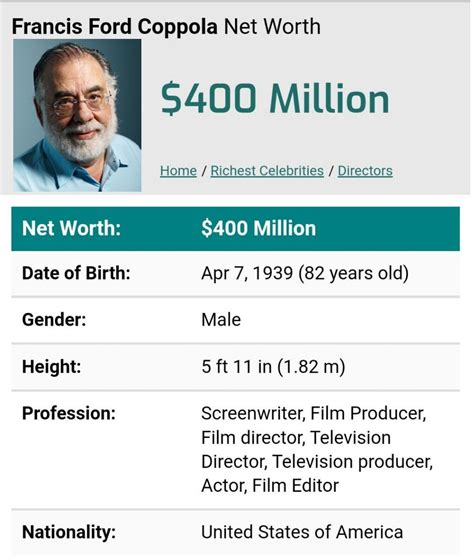Select the Net Worth table header label
The image size is (474, 560).
pyautogui.click(x=71, y=228)
